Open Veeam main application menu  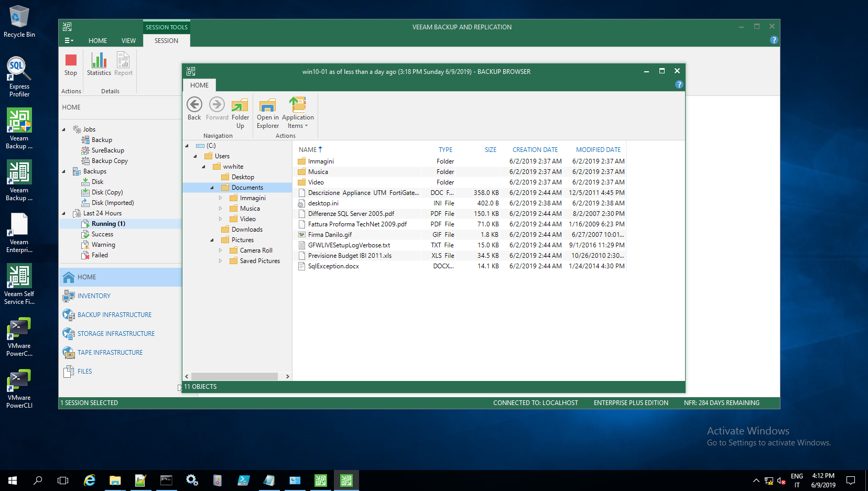(69, 40)
